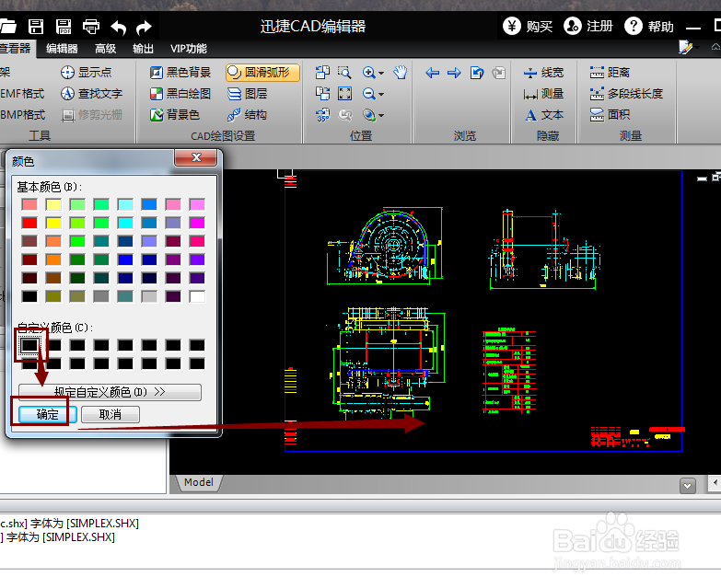Click rotate clockwise icon
The width and height of the screenshot is (721, 588).
click(322, 94)
